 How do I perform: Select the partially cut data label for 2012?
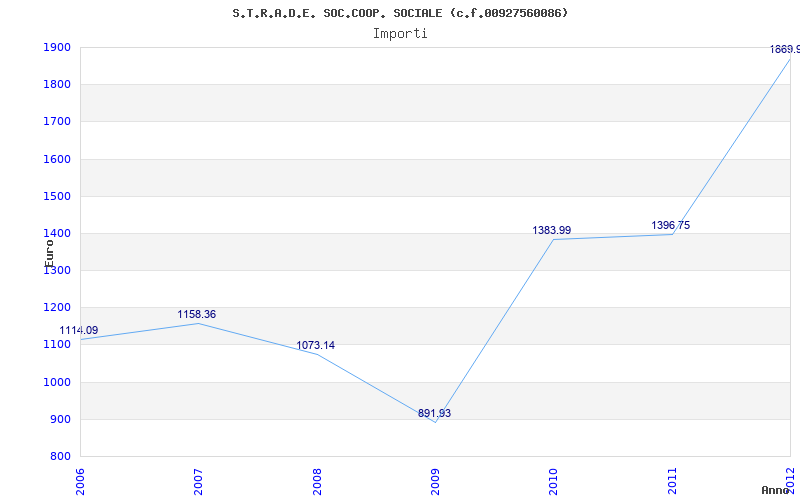[x=785, y=49]
